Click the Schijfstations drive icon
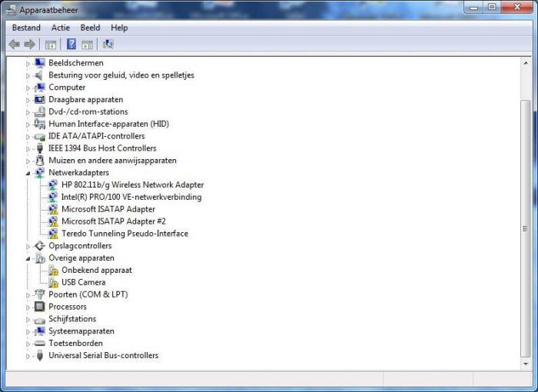 pyautogui.click(x=40, y=320)
